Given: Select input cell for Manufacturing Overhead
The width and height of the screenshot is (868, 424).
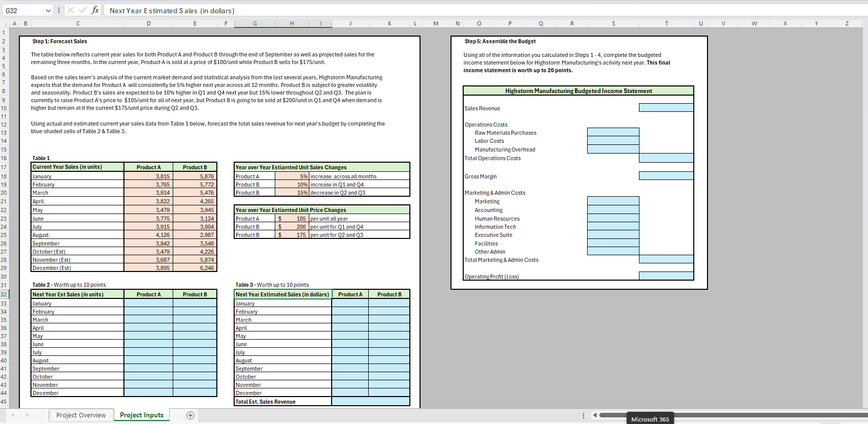Looking at the screenshot, I should [613, 149].
